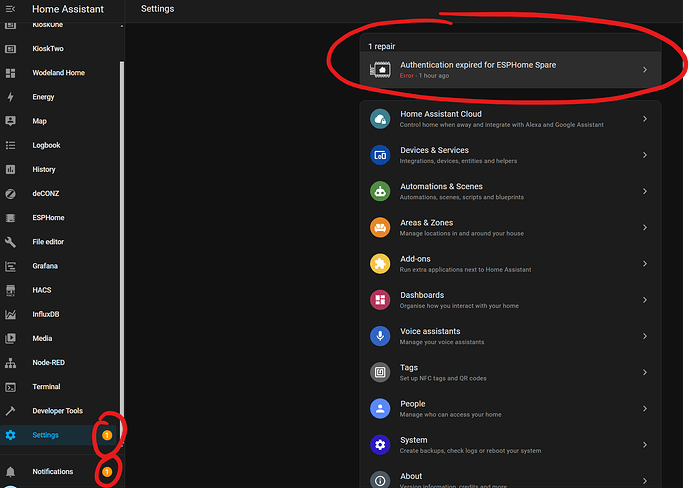
Task: Click the Node-RED sitemap icon
Action: click(x=10, y=363)
